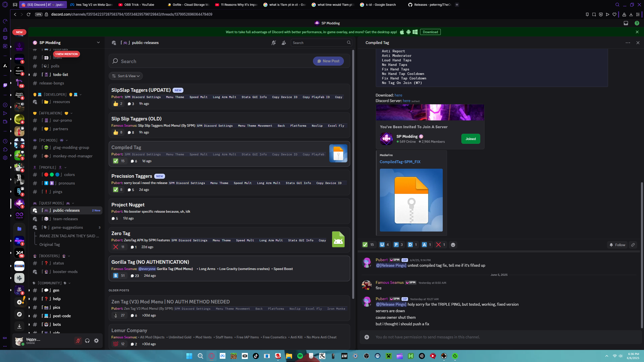The image size is (644, 362).
Task: Click the Download Apps icon in server list
Action: [19, 326]
